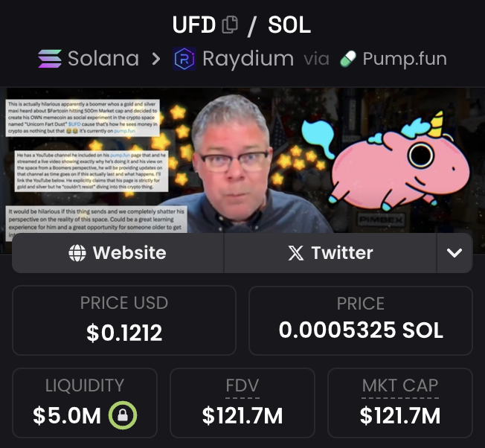Viewport: 485px width, 448px height.
Task: Click the Pump.fun pill icon
Action: coord(348,59)
